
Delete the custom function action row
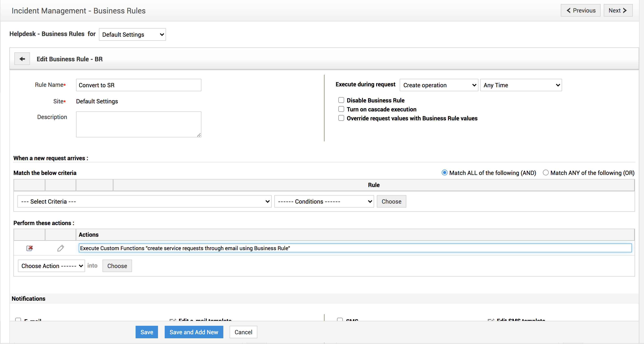[x=30, y=248]
